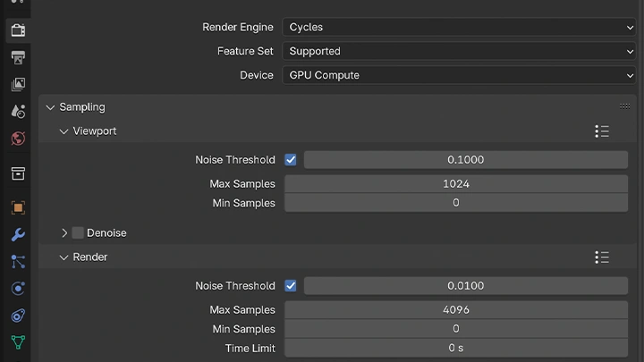Open the World properties tab
This screenshot has height=362, width=644.
[17, 139]
